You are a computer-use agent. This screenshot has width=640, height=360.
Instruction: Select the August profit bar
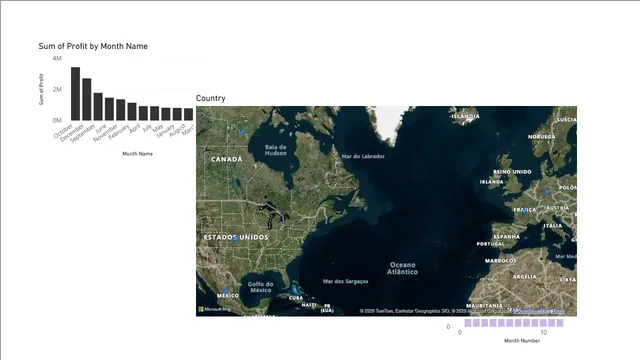tap(188, 114)
